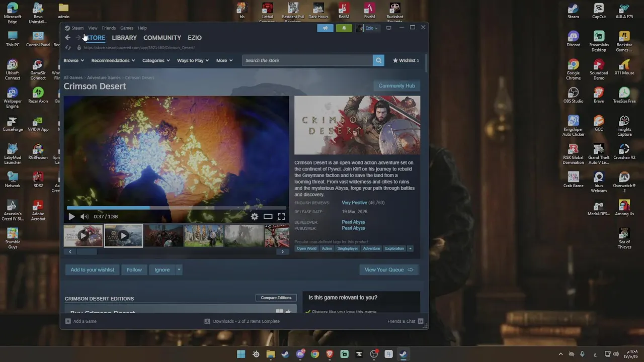Expand the Categories dropdown
The image size is (644, 362).
(156, 60)
